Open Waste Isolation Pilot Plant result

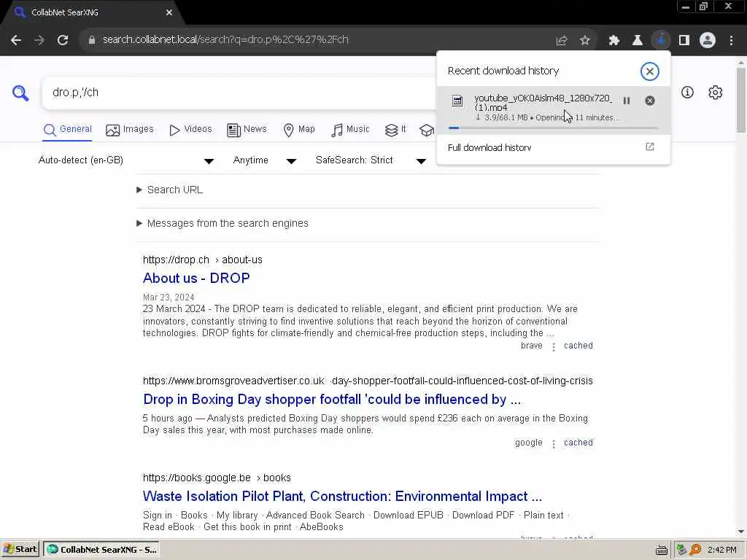pos(343,496)
